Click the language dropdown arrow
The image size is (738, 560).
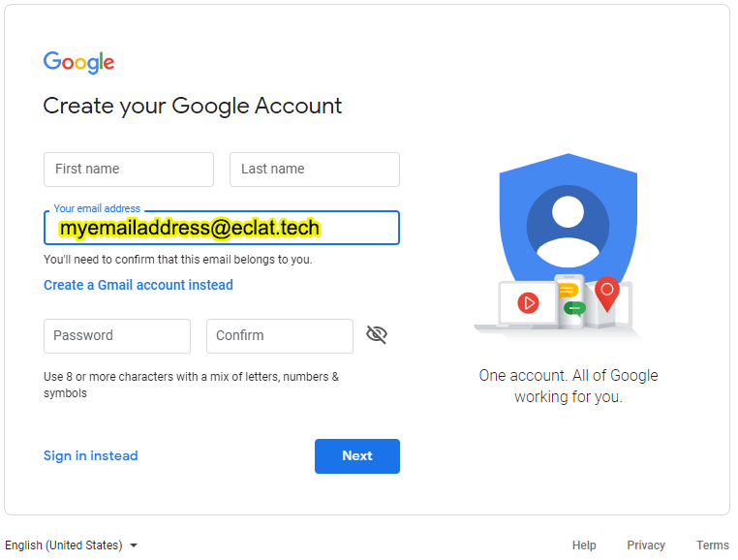pos(134,545)
